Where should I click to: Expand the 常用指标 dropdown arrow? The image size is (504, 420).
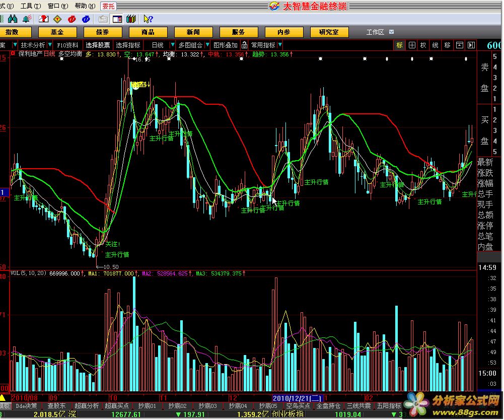[x=280, y=45]
